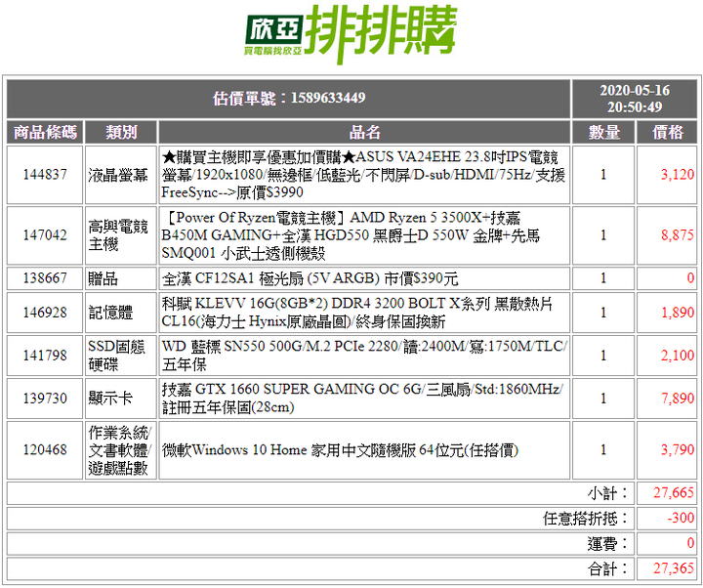
Task: Click the 類別 column header
Action: pos(121,132)
